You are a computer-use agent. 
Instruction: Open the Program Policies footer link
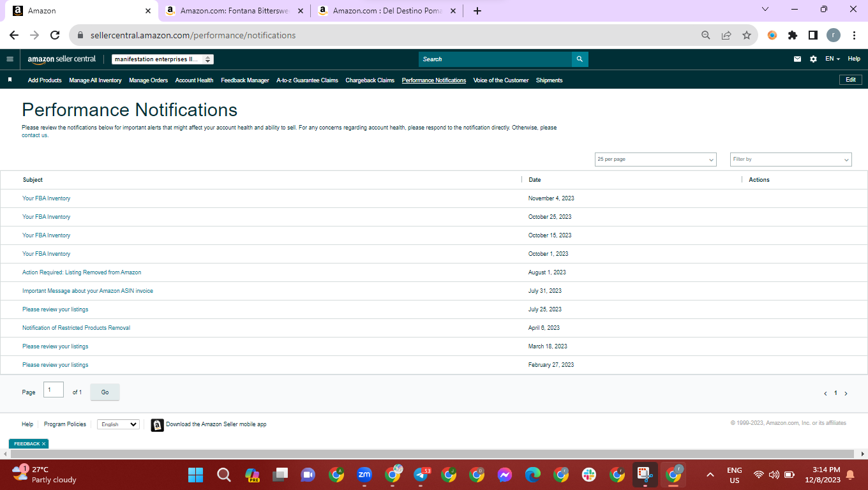[x=65, y=424]
